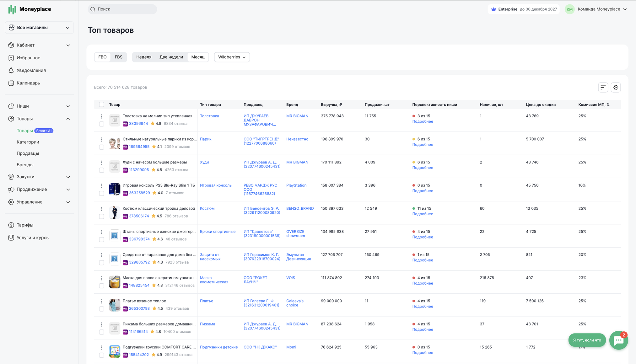
Task: Click the Enterprise crown icon
Action: tap(493, 9)
